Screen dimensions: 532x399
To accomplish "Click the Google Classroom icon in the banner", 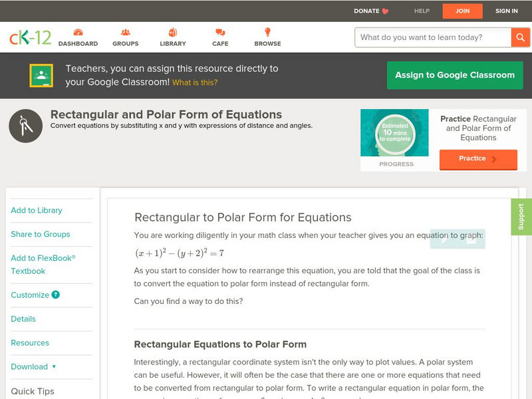I will coord(43,75).
